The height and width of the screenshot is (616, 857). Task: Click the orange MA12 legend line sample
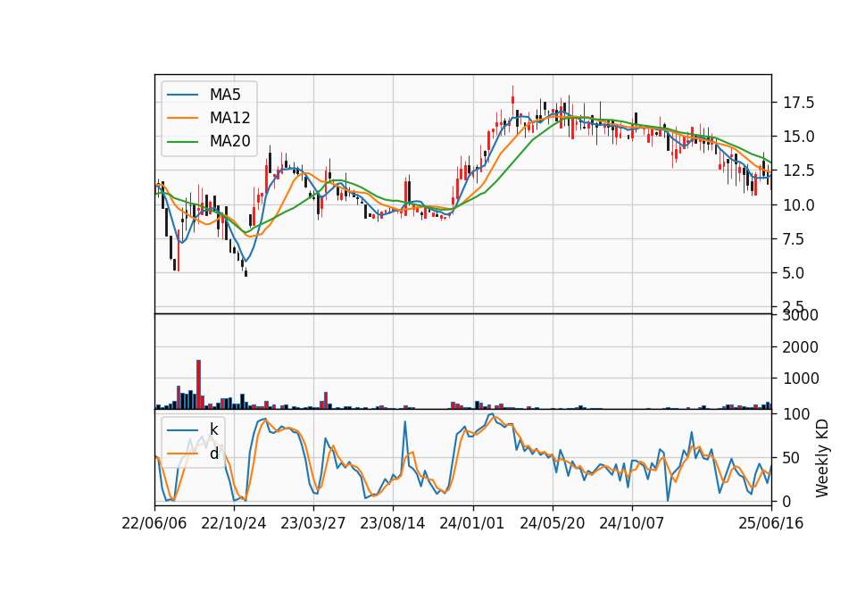click(x=182, y=118)
